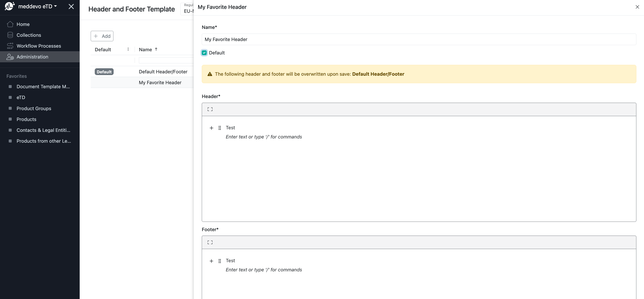The width and height of the screenshot is (644, 299).
Task: Close the My Favorite Header panel
Action: [x=637, y=7]
